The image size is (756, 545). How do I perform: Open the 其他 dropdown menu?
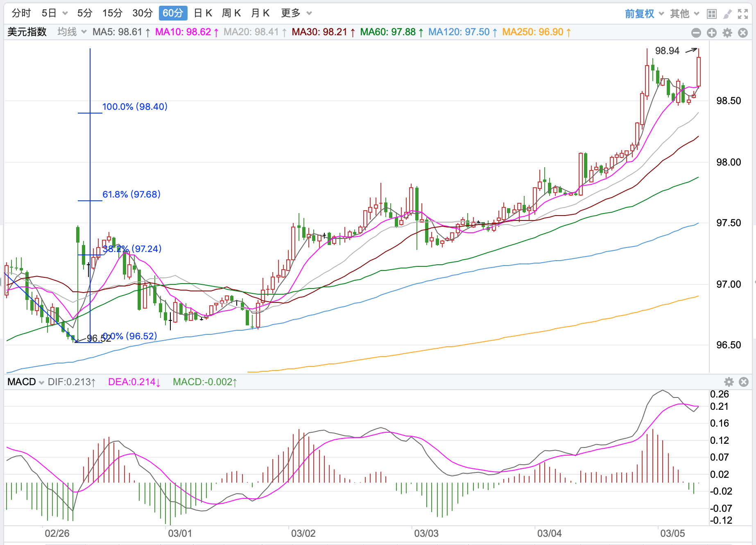click(x=684, y=14)
